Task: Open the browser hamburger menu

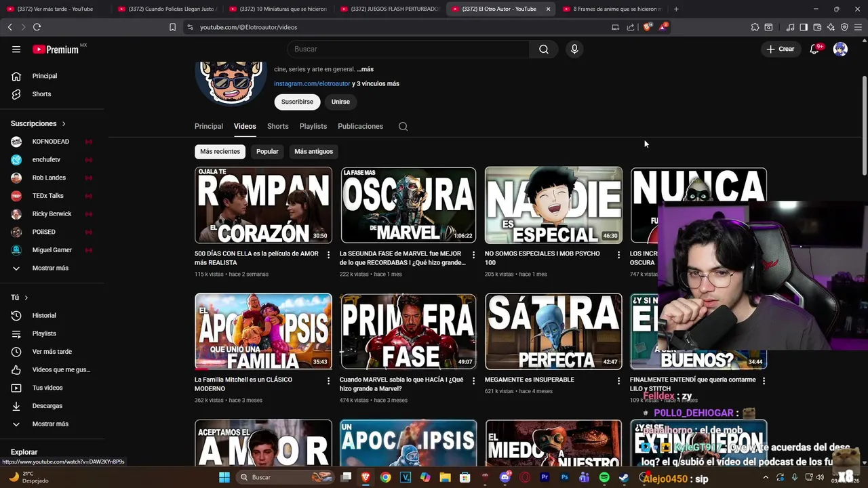Action: pyautogui.click(x=858, y=27)
